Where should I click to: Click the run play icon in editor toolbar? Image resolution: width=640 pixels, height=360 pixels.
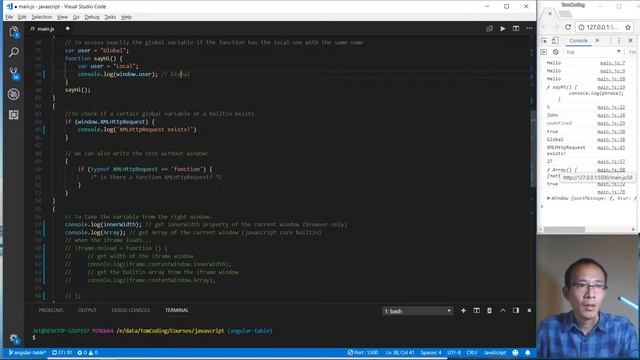[503, 29]
